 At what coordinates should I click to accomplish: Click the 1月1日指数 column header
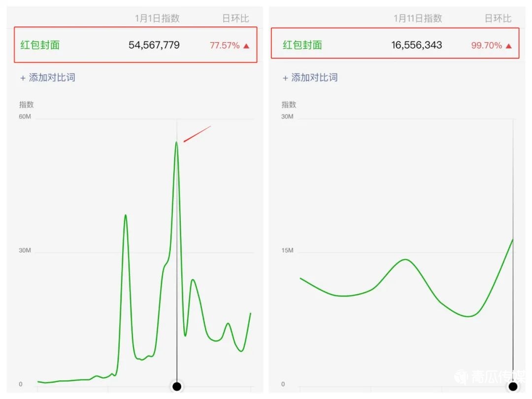pyautogui.click(x=157, y=19)
